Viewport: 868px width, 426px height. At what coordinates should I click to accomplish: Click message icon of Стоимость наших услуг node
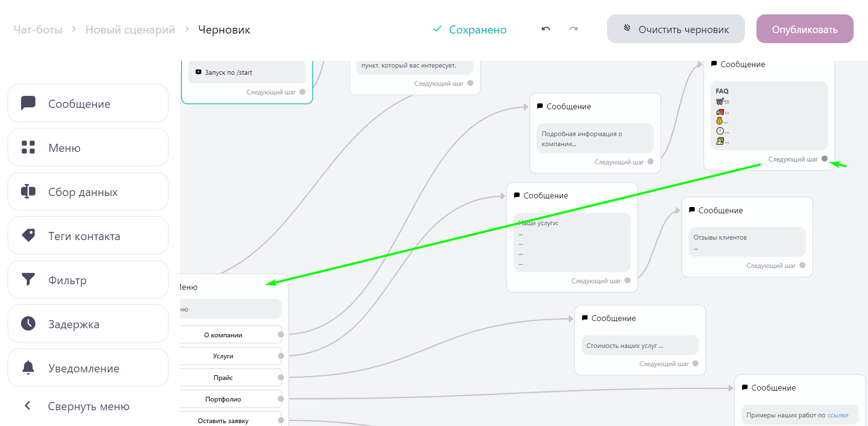585,318
